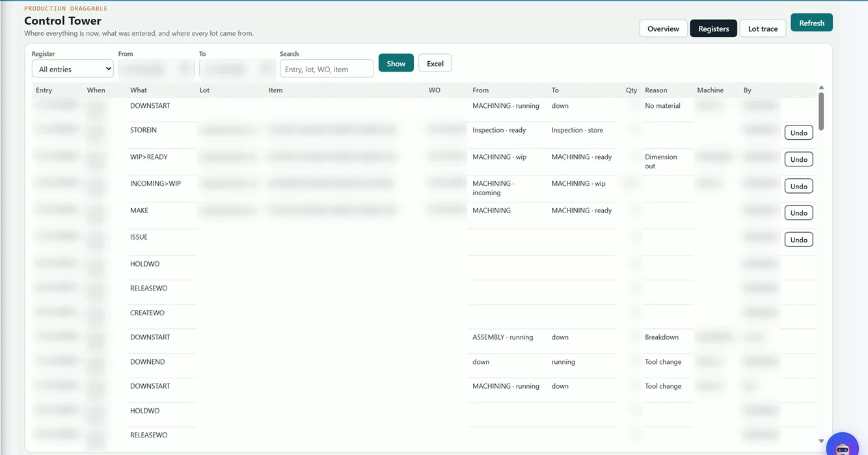868x455 pixels.
Task: Switch to the Registers tab
Action: point(713,29)
